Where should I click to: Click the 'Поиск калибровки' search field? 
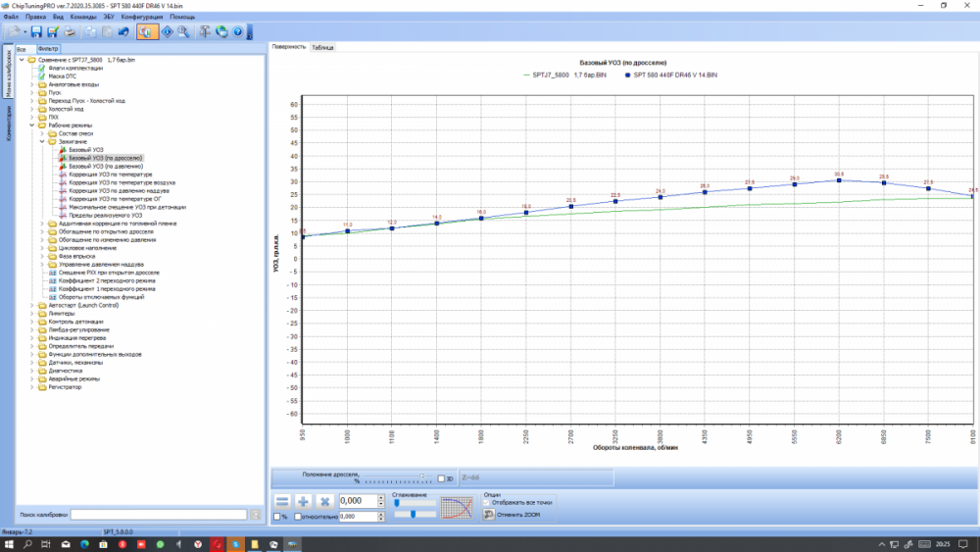[x=158, y=514]
